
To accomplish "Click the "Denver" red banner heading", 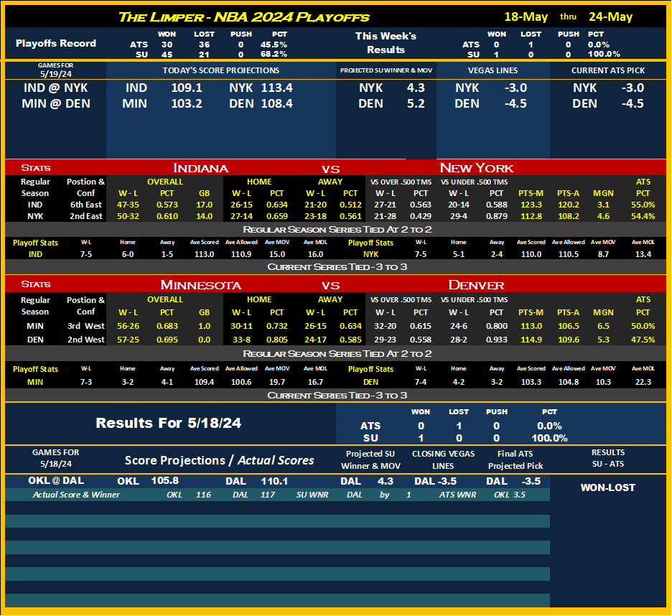I will coord(476,285).
